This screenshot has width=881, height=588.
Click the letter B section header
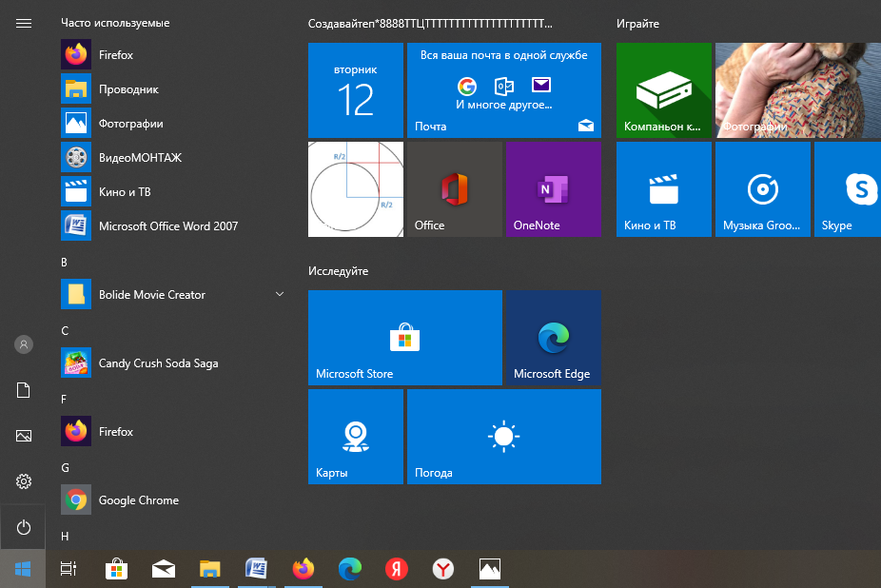click(x=64, y=263)
